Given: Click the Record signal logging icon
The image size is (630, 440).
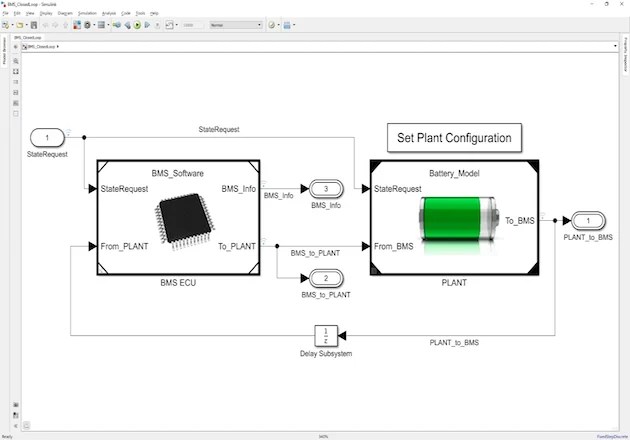Looking at the screenshot, I should coord(169,25).
